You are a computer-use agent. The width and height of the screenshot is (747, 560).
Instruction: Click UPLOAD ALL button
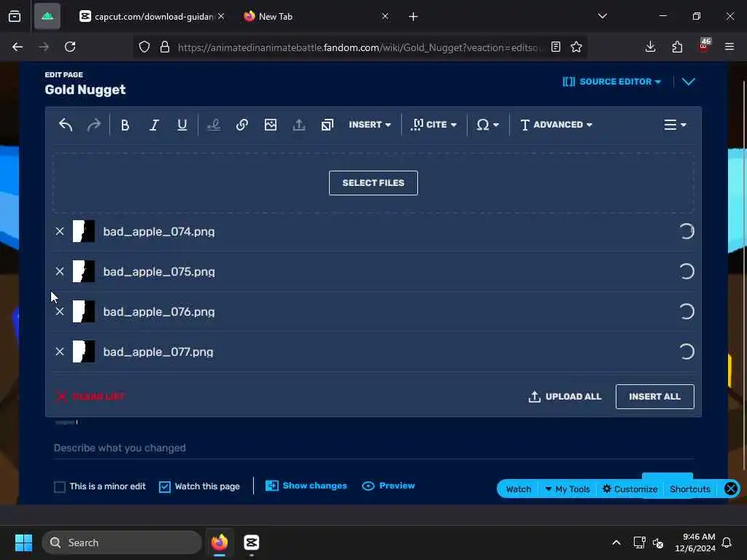coord(565,397)
